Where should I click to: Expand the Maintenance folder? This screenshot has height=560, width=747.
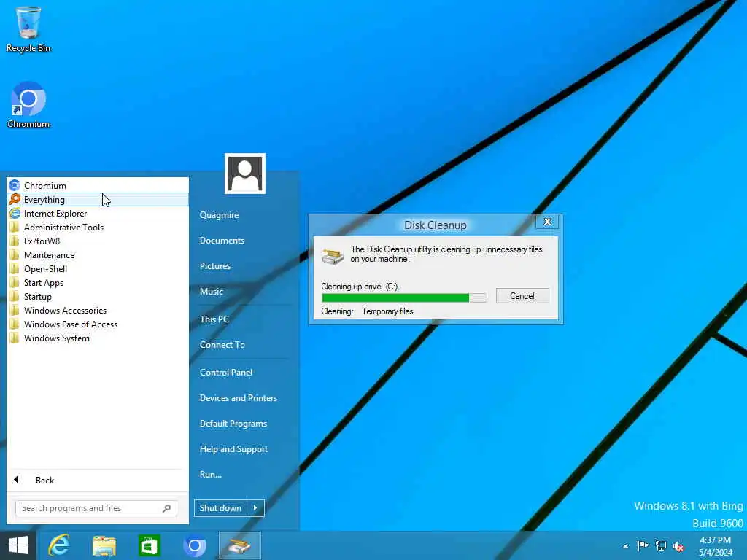pos(98,254)
